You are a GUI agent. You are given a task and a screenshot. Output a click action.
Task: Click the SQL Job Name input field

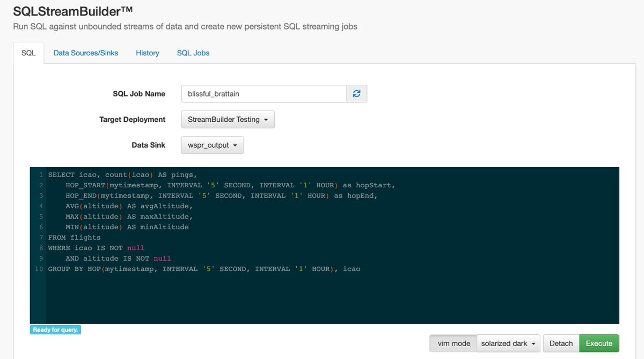click(x=264, y=93)
